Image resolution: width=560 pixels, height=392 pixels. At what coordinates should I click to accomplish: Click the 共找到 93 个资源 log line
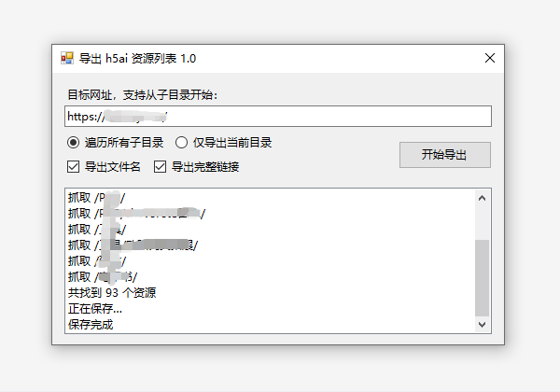coord(112,293)
